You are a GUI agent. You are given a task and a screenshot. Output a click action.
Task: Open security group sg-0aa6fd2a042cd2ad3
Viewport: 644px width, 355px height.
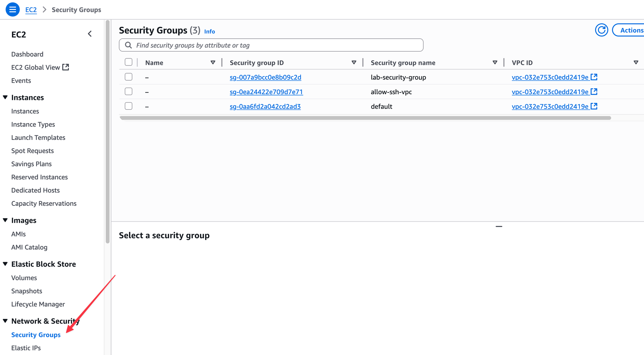click(265, 106)
